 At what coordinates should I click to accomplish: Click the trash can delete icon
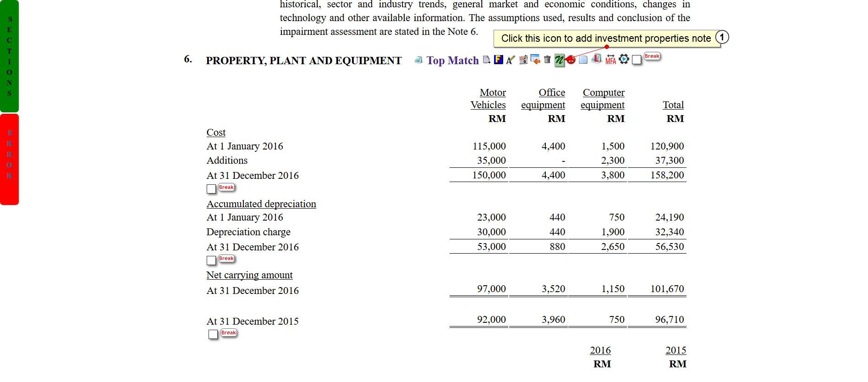(547, 60)
